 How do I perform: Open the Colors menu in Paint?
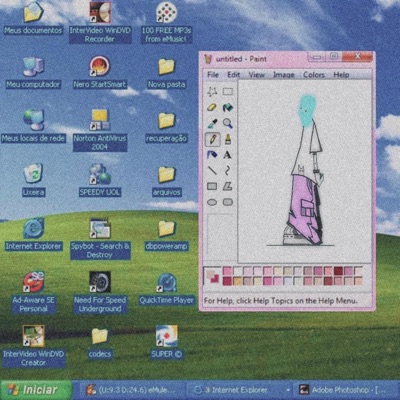click(314, 74)
